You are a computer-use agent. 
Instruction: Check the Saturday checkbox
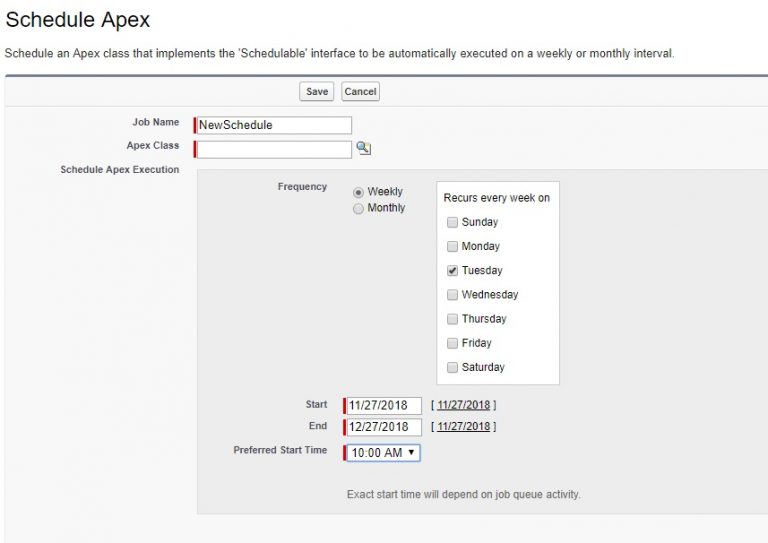click(x=452, y=367)
